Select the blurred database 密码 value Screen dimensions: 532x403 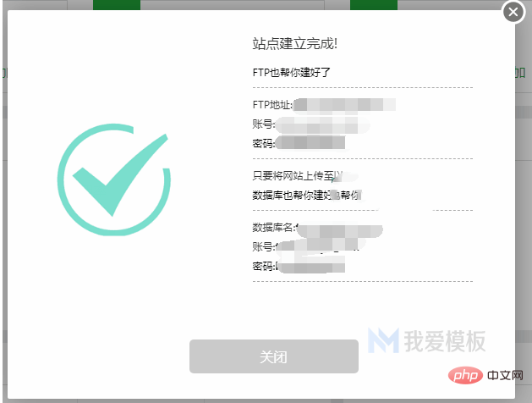coord(310,265)
